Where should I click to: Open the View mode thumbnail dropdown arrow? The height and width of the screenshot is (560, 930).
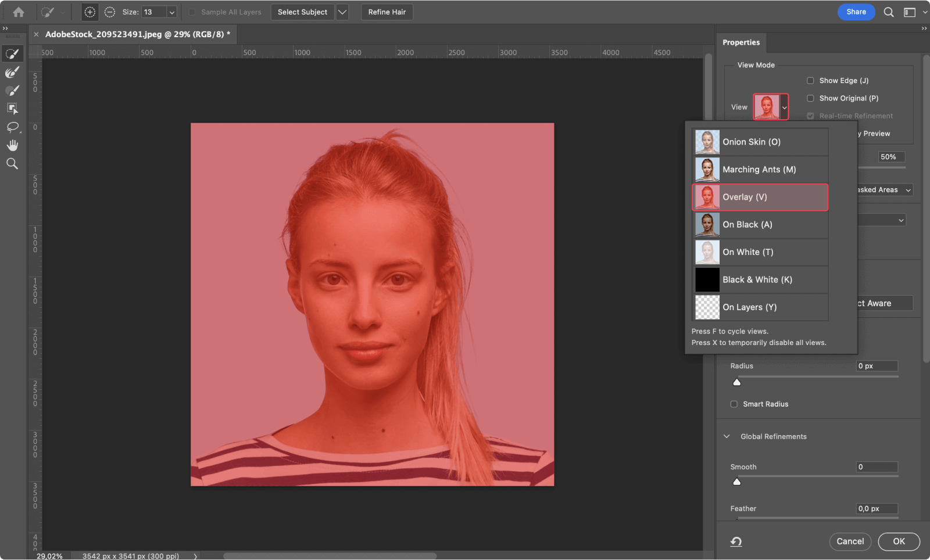(784, 107)
